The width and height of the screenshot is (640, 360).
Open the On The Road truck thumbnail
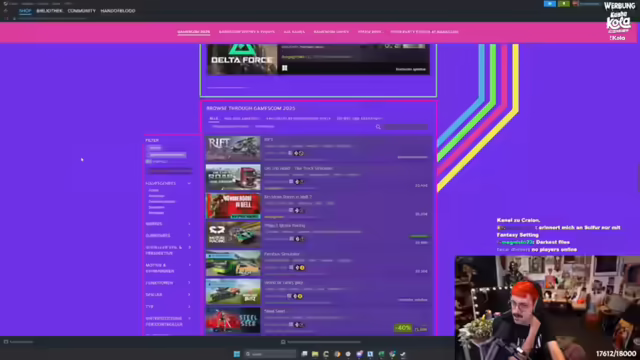pyautogui.click(x=233, y=177)
